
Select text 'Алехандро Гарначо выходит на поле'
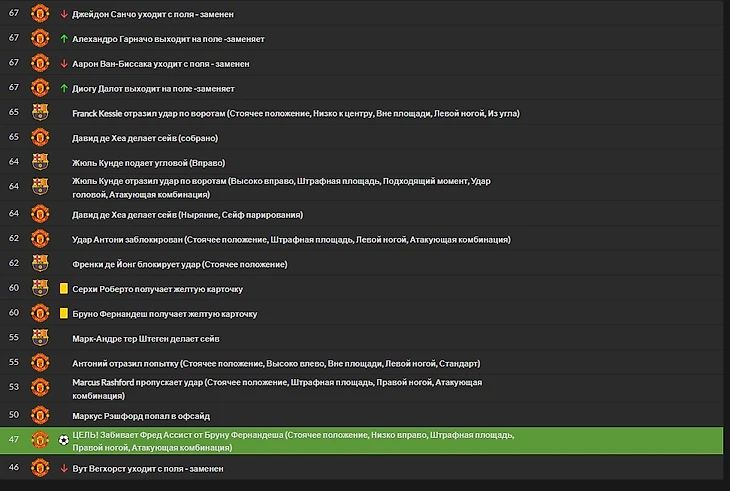[147, 39]
